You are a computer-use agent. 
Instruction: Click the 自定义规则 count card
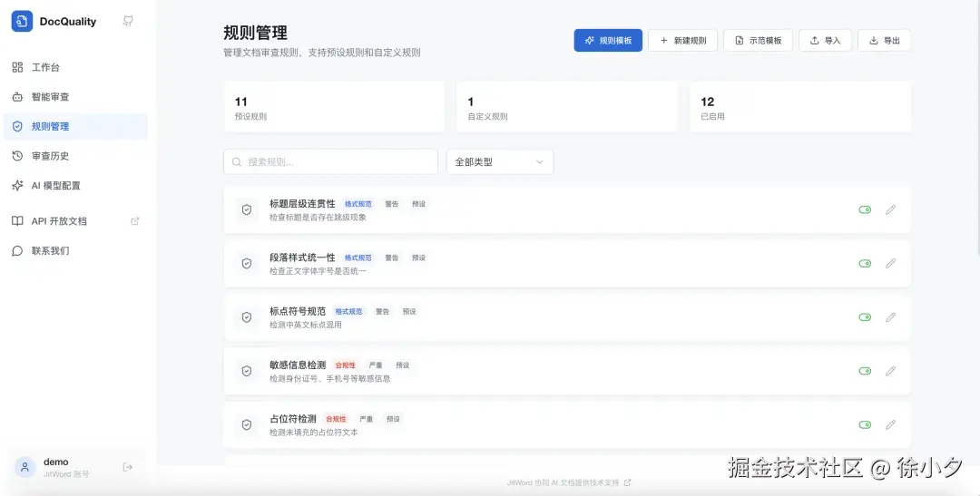coord(567,107)
